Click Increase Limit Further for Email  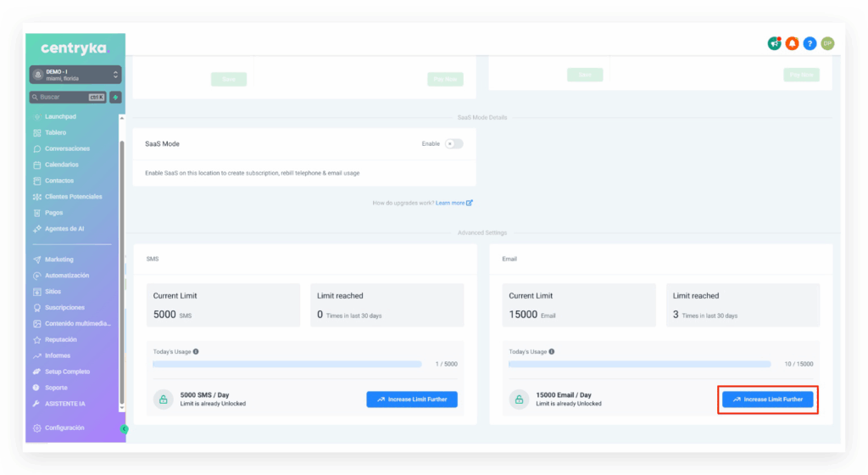pyautogui.click(x=767, y=399)
